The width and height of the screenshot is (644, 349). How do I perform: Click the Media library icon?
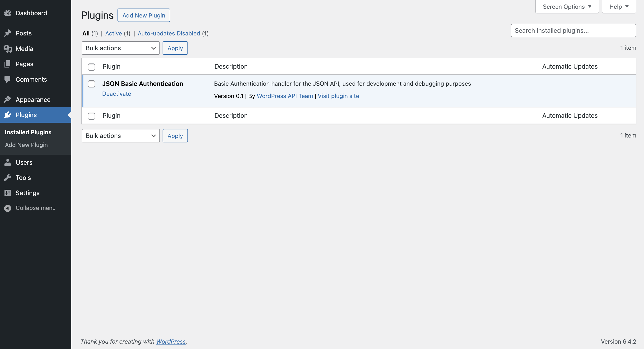(x=8, y=48)
